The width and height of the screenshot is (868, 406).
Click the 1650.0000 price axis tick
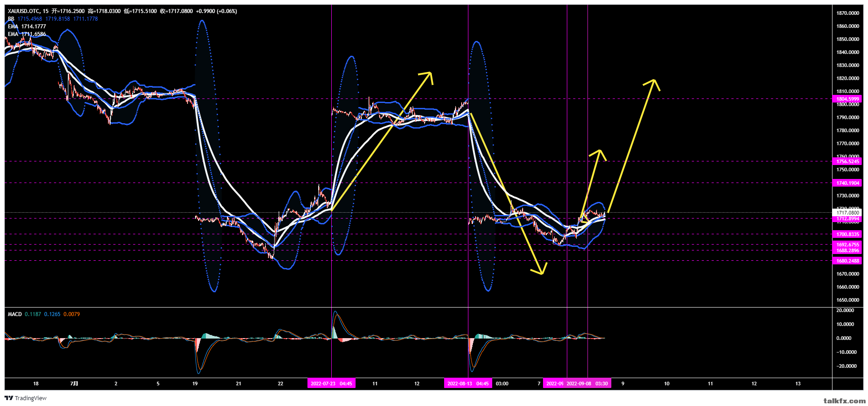848,300
